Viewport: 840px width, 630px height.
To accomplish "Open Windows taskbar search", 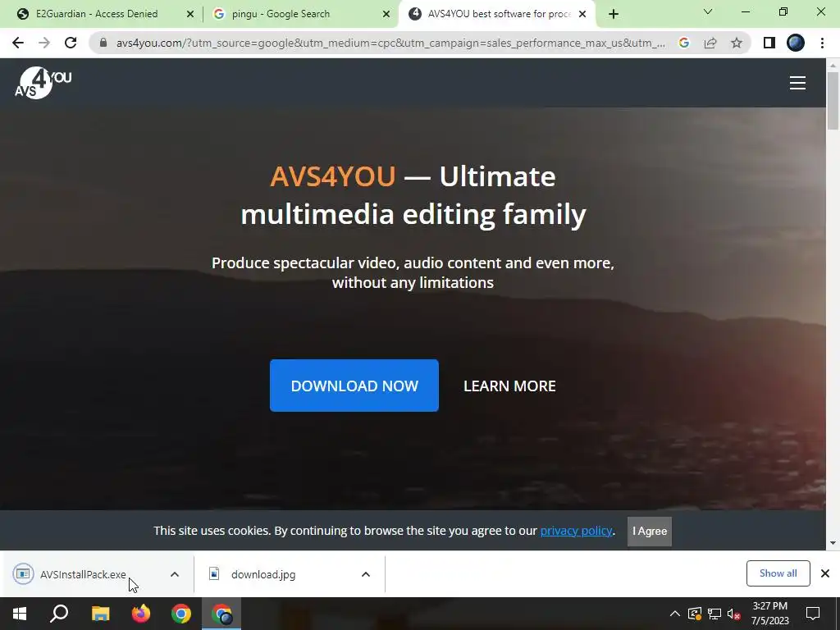I will point(59,614).
